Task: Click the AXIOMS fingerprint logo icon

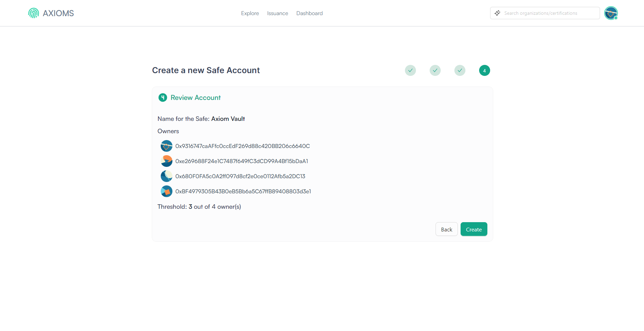Action: 33,13
